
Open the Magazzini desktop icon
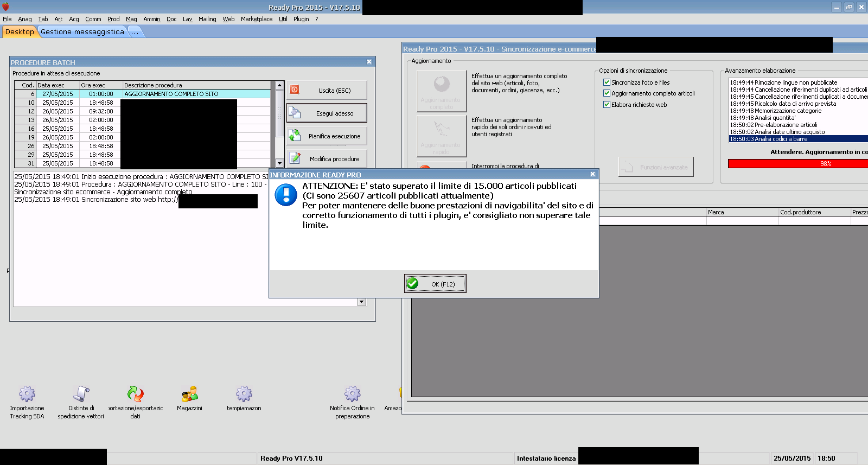point(189,399)
